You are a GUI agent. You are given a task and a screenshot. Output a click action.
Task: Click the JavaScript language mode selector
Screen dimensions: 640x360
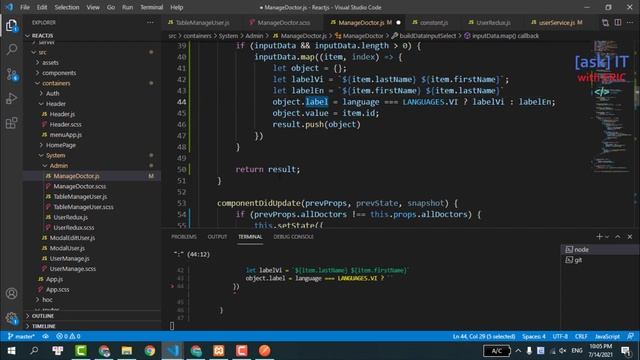pos(607,336)
